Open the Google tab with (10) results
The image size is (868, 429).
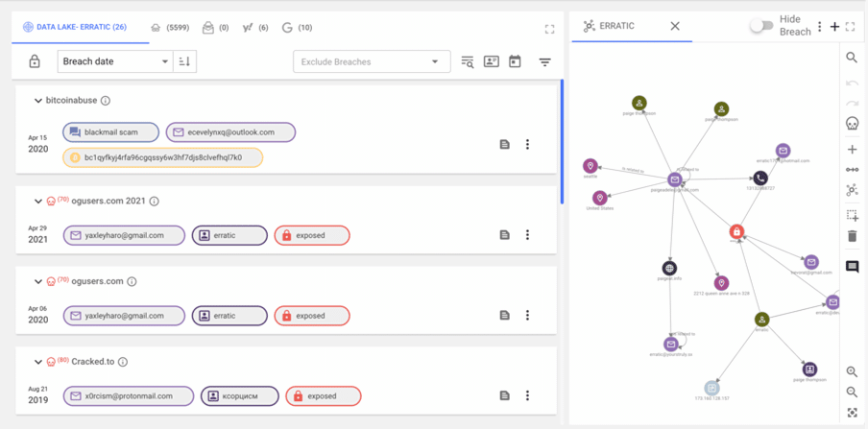coord(297,28)
